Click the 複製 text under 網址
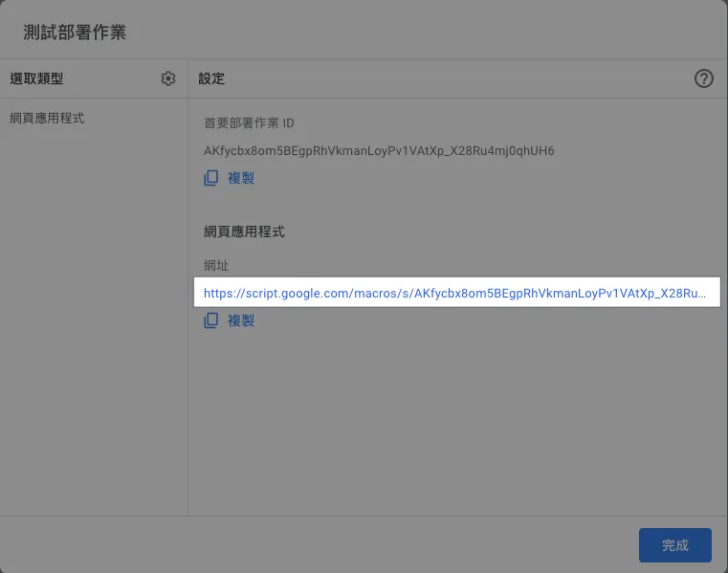 pyautogui.click(x=241, y=320)
